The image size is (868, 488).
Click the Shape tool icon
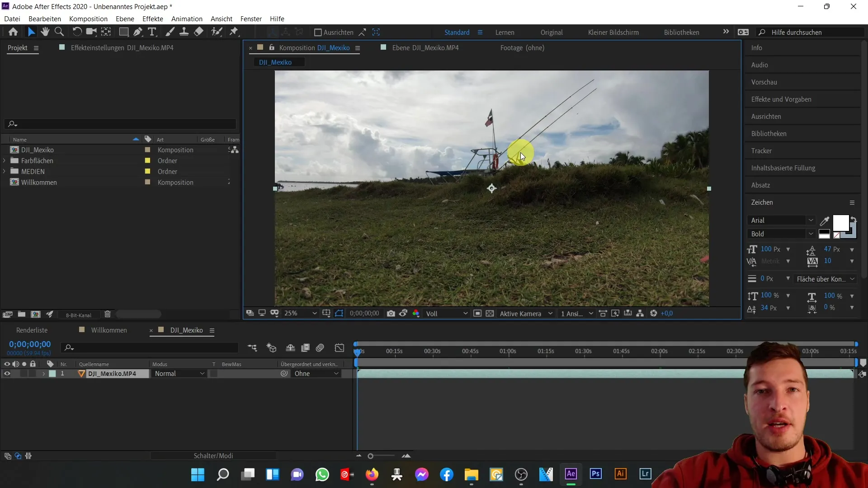coord(123,32)
